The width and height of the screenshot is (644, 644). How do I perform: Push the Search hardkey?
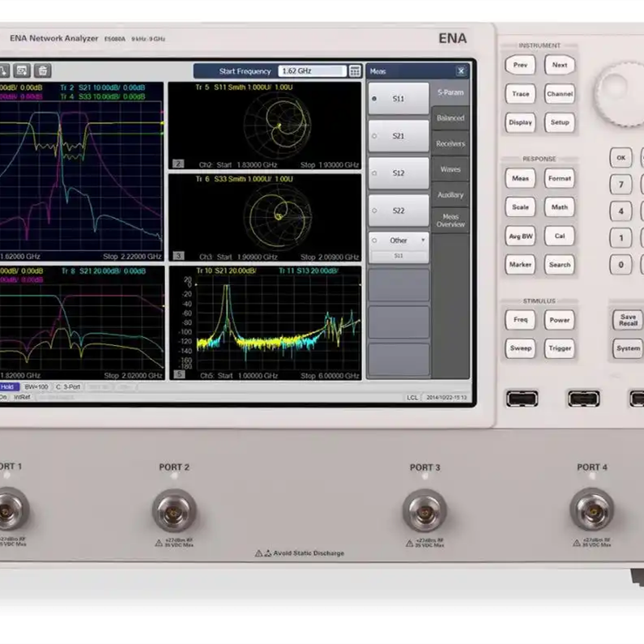pyautogui.click(x=560, y=265)
